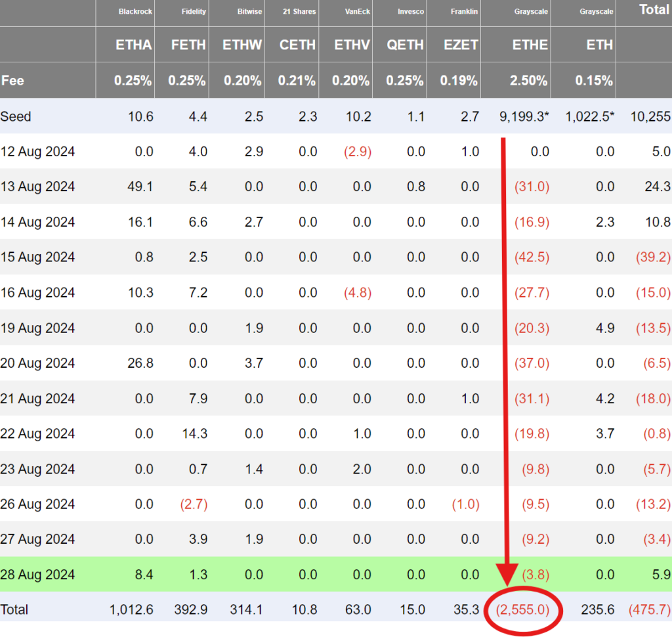Click the (31.1) ETHE outflow value
672x637 pixels.
[532, 399]
